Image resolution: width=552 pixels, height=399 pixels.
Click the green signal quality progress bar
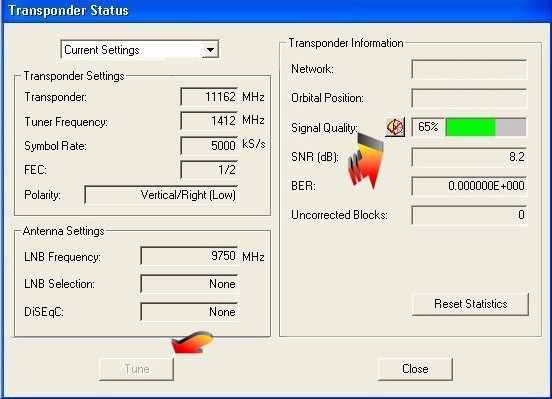pos(486,127)
